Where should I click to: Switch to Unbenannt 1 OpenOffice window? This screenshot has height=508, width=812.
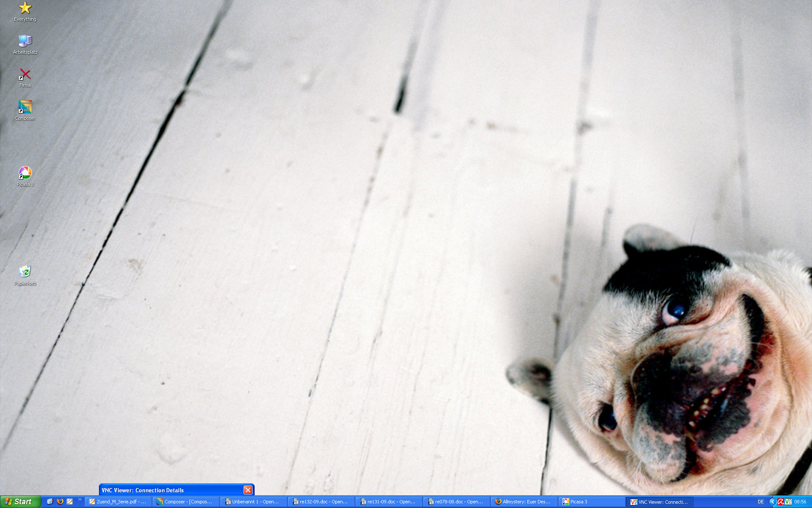pyautogui.click(x=253, y=502)
